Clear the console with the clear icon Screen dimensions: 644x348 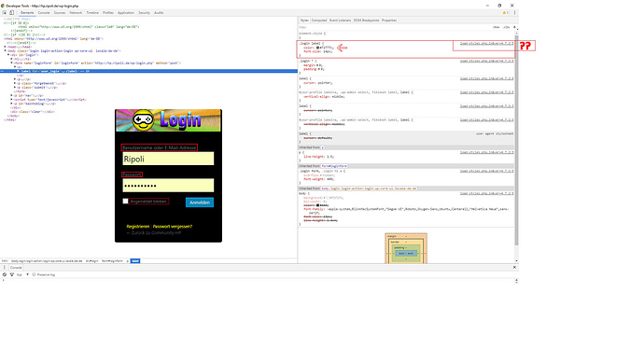[5, 274]
